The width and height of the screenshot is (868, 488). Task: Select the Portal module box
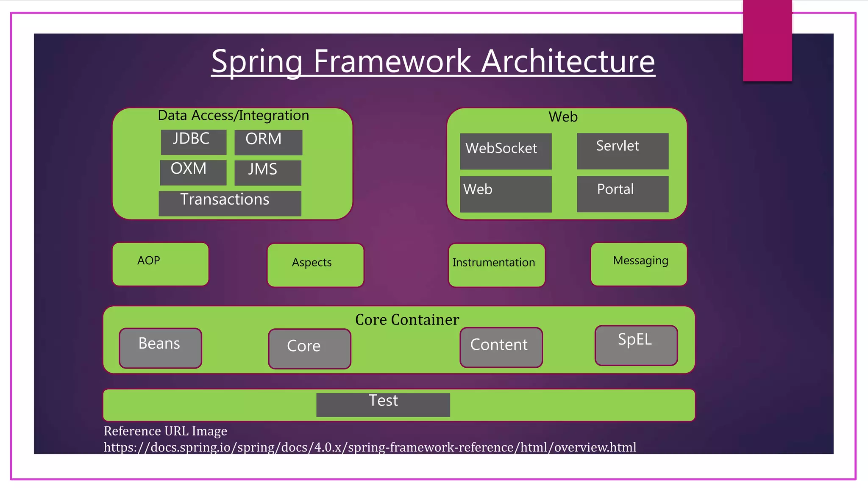coord(622,194)
